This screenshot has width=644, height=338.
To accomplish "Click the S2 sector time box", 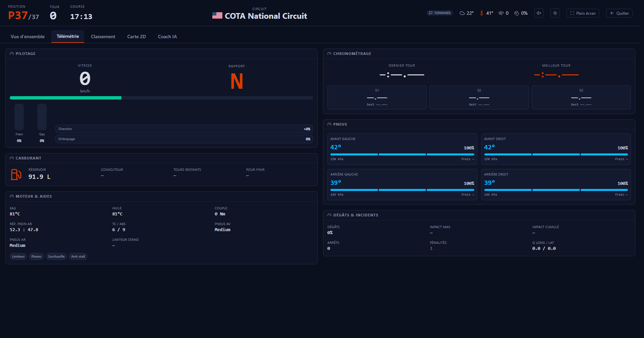I will 479,97.
